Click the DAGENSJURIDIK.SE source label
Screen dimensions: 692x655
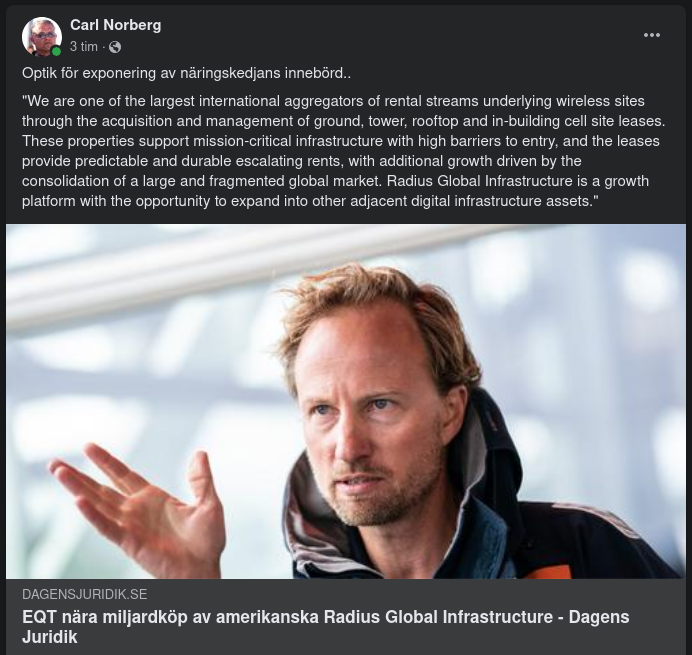[x=84, y=594]
